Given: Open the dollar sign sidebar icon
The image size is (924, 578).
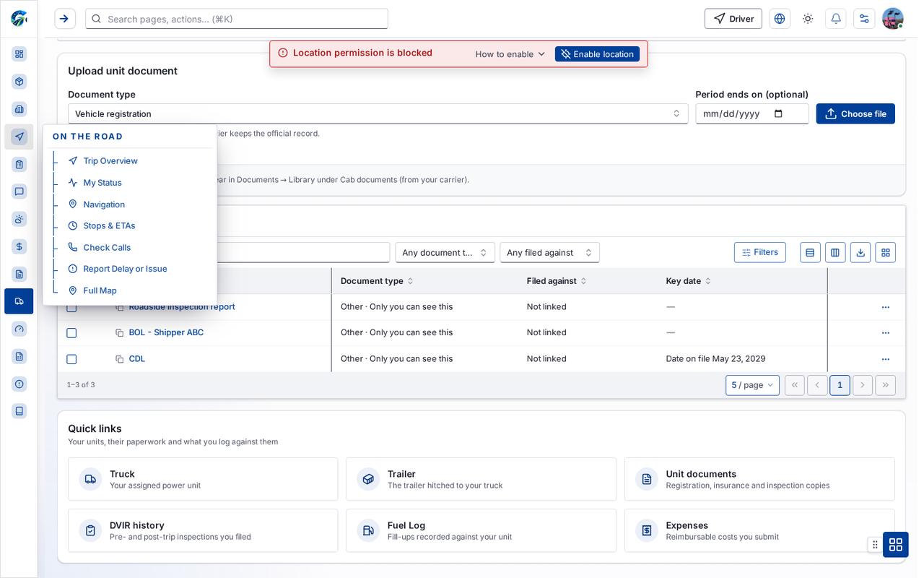Looking at the screenshot, I should pos(19,246).
